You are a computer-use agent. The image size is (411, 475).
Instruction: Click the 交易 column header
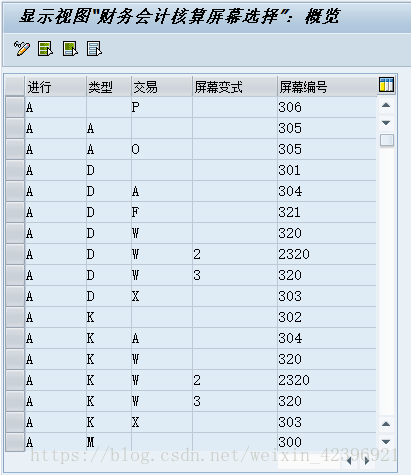coord(162,86)
